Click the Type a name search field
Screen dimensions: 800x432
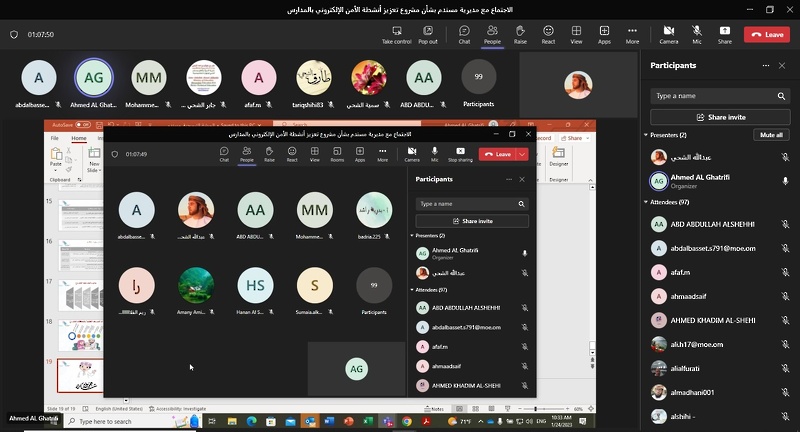[712, 96]
